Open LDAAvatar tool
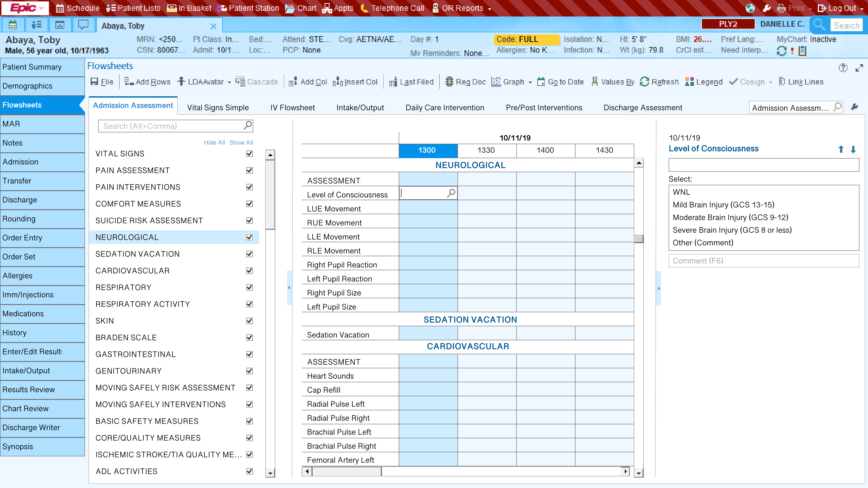868x488 pixels. pyautogui.click(x=201, y=82)
